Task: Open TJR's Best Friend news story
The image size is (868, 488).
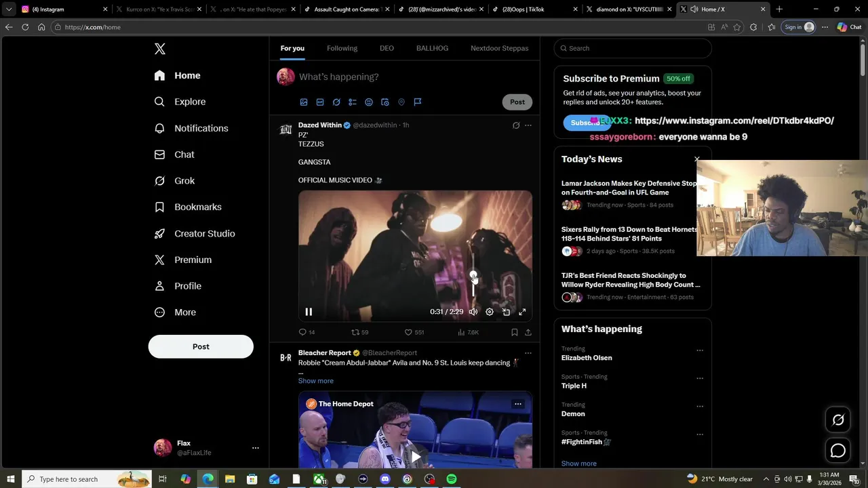Action: [631, 280]
